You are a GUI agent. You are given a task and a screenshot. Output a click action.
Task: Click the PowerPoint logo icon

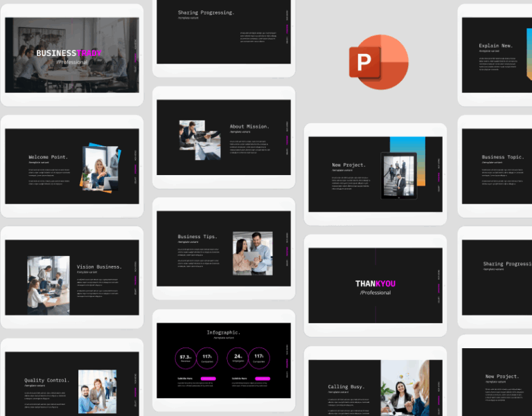[379, 62]
